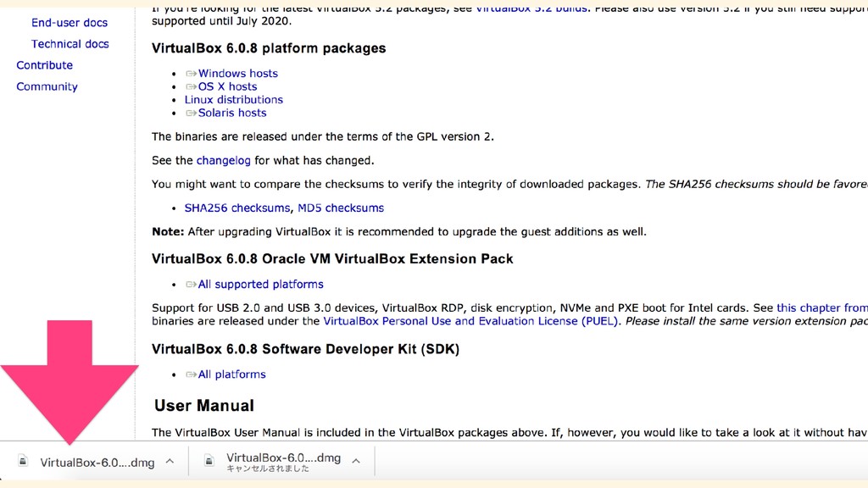Click the external link icon beside OS X hosts
Screen dimensions: 868x488
point(191,87)
